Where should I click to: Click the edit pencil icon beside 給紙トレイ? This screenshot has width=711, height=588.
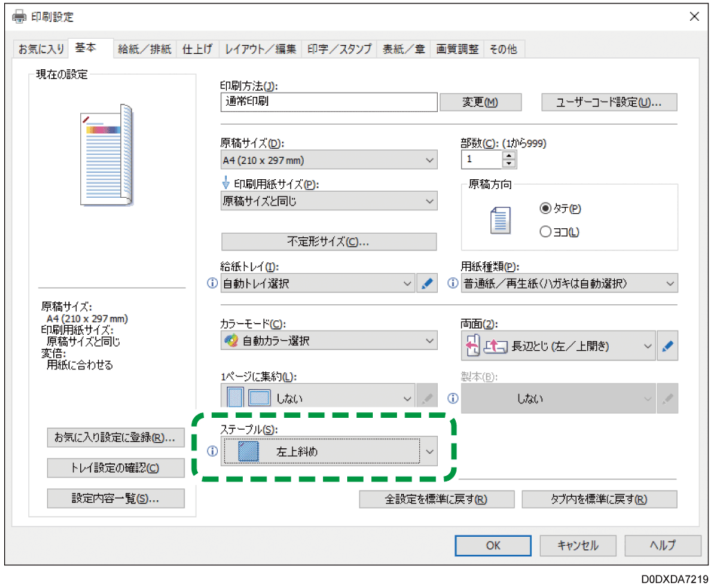(427, 283)
